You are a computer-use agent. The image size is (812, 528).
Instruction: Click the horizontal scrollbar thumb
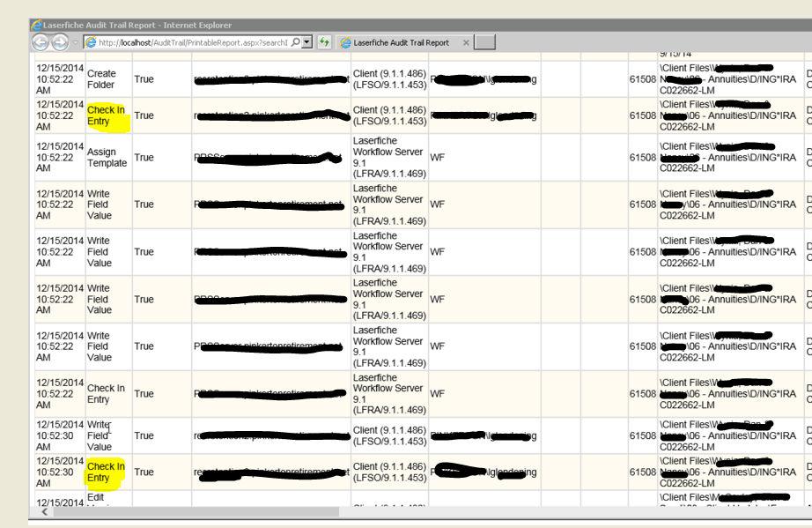coord(196,512)
